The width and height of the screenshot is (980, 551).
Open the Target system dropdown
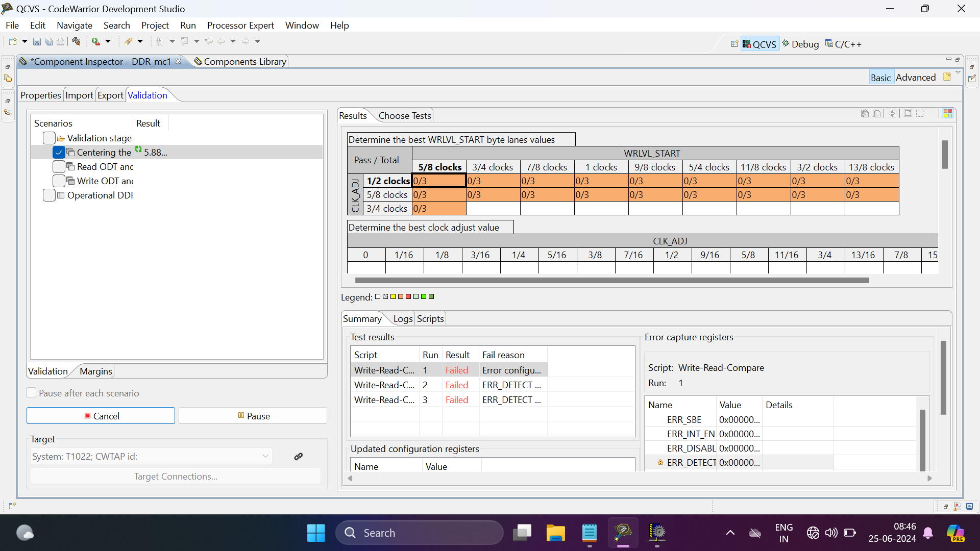265,457
